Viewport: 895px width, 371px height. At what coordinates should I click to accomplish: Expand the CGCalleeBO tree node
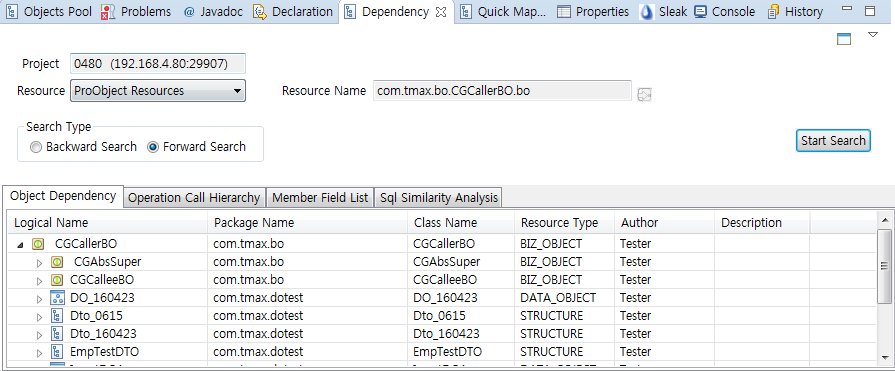(39, 281)
